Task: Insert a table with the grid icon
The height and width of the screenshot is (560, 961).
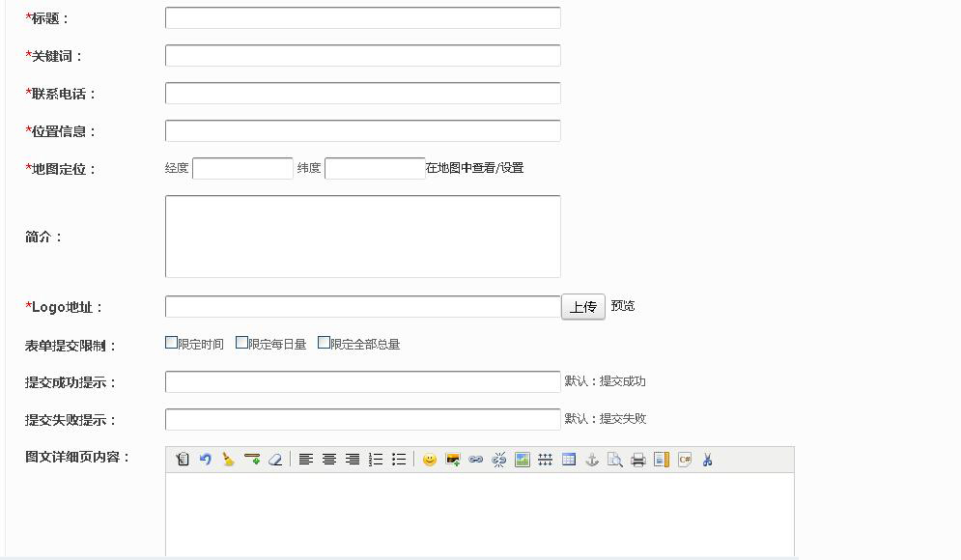Action: point(569,460)
